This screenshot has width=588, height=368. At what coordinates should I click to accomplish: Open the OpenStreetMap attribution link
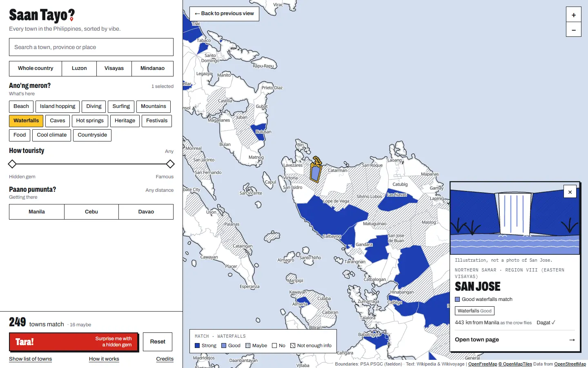570,364
